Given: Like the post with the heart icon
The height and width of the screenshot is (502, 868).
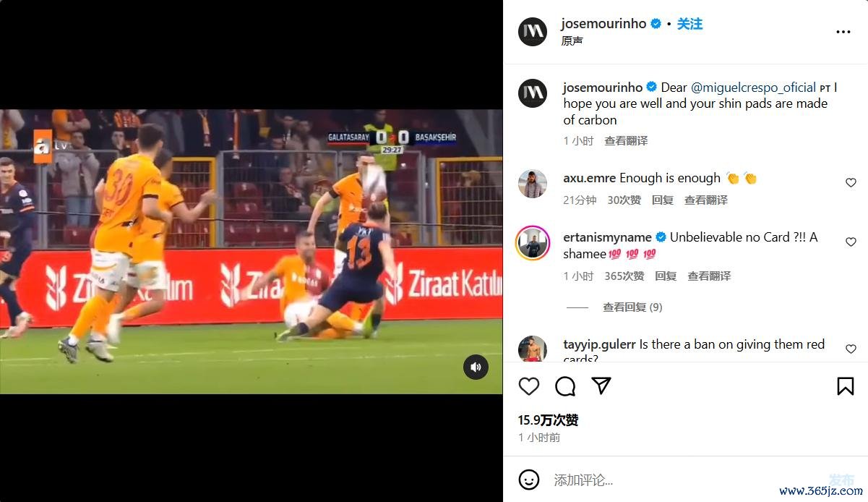Looking at the screenshot, I should (529, 386).
